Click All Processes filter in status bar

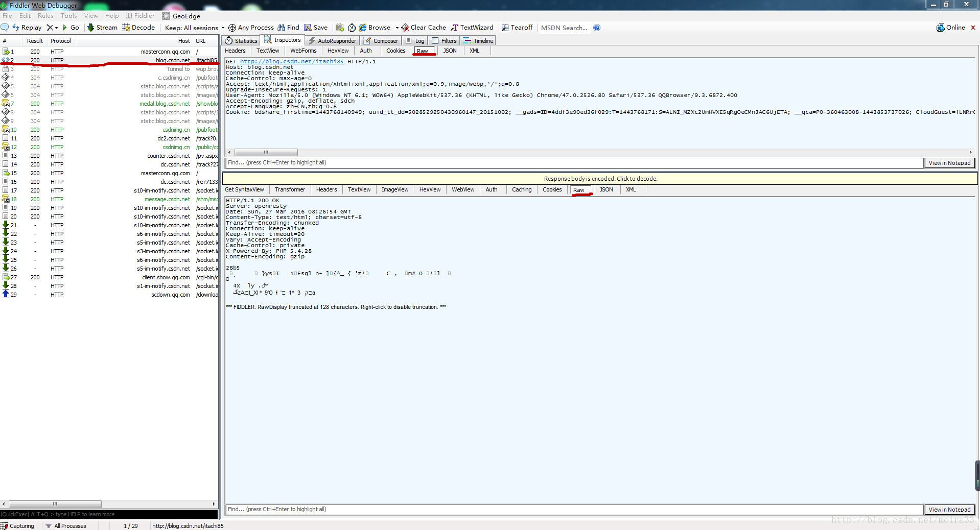coord(66,526)
